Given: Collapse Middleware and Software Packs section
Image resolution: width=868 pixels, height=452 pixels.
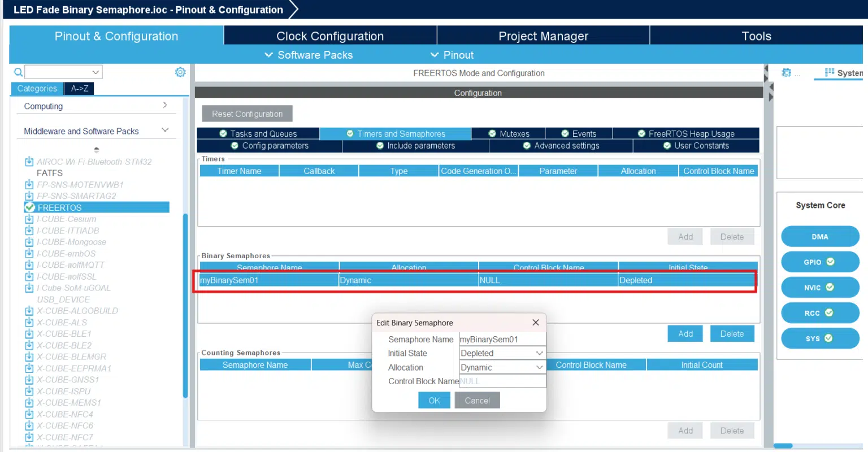Looking at the screenshot, I should pos(165,130).
